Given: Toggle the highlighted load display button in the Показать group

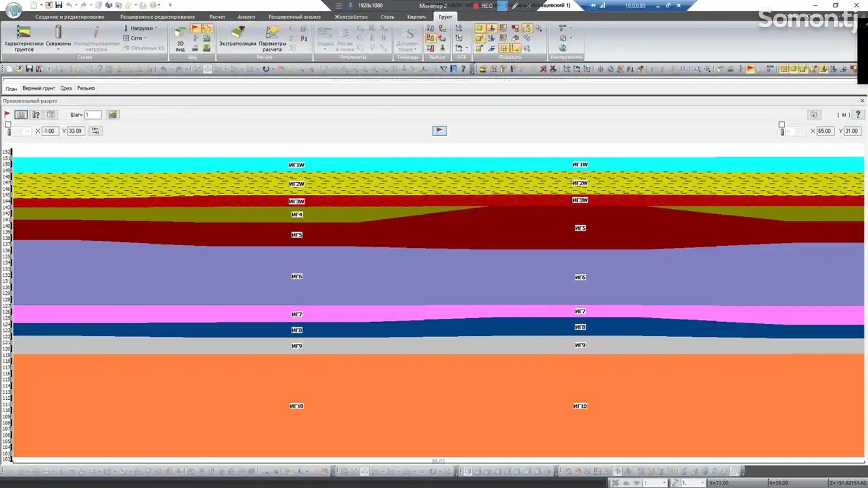Looking at the screenshot, I should pos(492,28).
